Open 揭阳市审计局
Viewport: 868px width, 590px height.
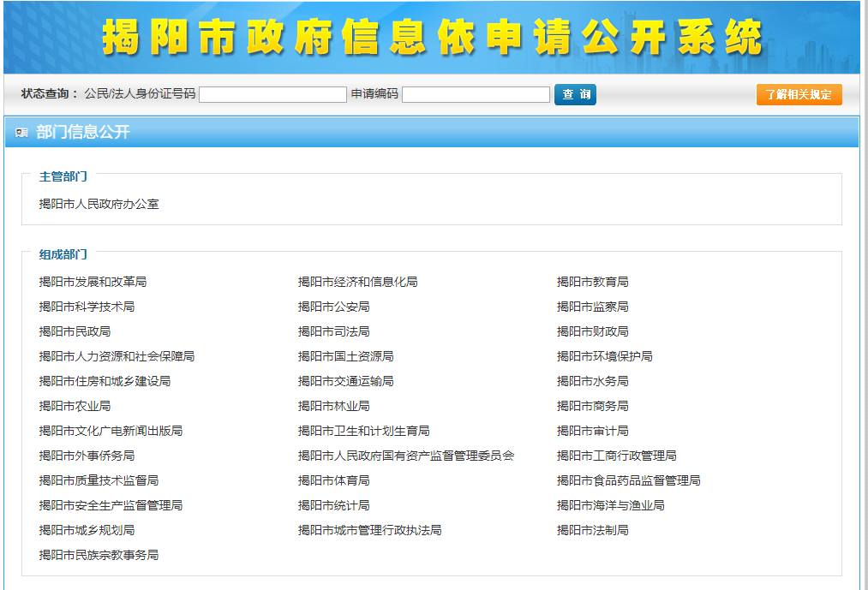pyautogui.click(x=592, y=432)
